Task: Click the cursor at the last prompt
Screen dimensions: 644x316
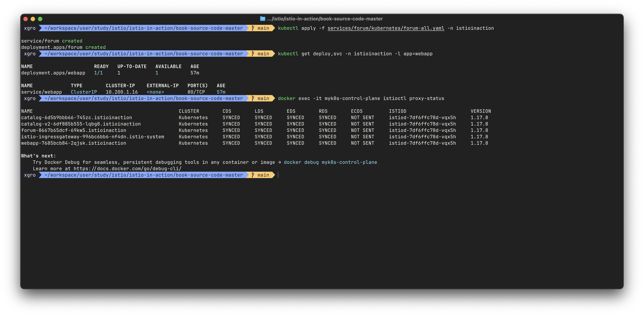Action: coord(278,175)
